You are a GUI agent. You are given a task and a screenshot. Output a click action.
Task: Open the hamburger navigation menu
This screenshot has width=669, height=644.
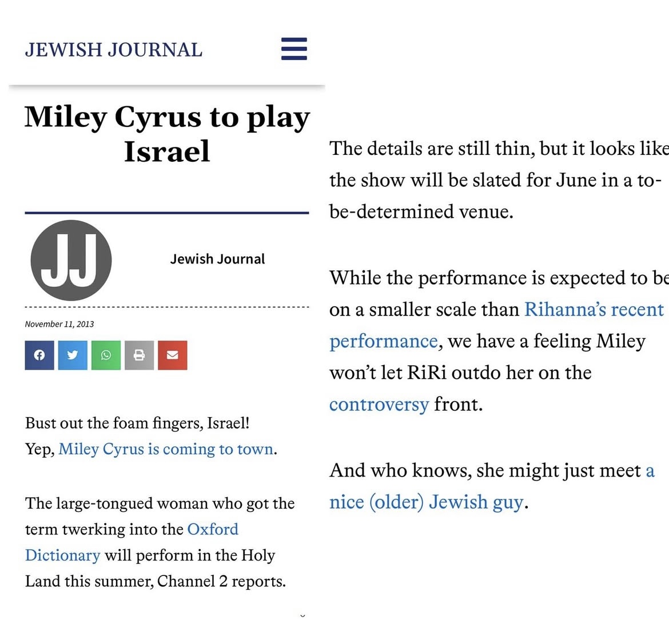294,49
